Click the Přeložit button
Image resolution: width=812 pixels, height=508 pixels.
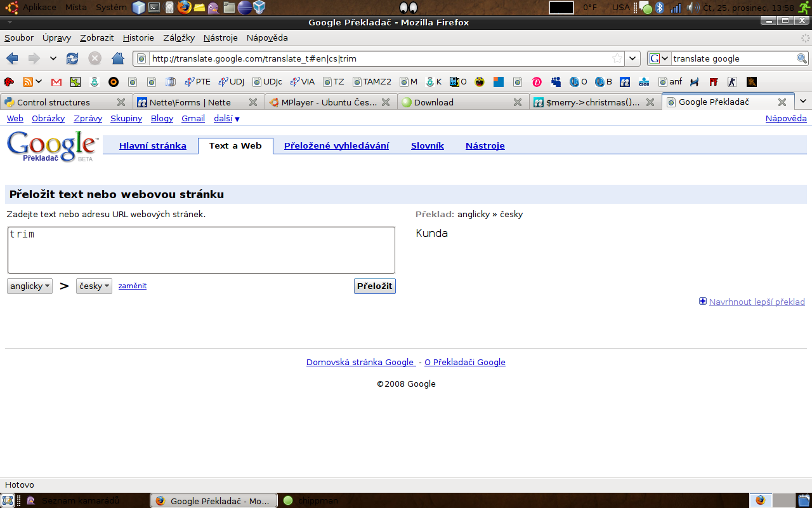(x=374, y=286)
